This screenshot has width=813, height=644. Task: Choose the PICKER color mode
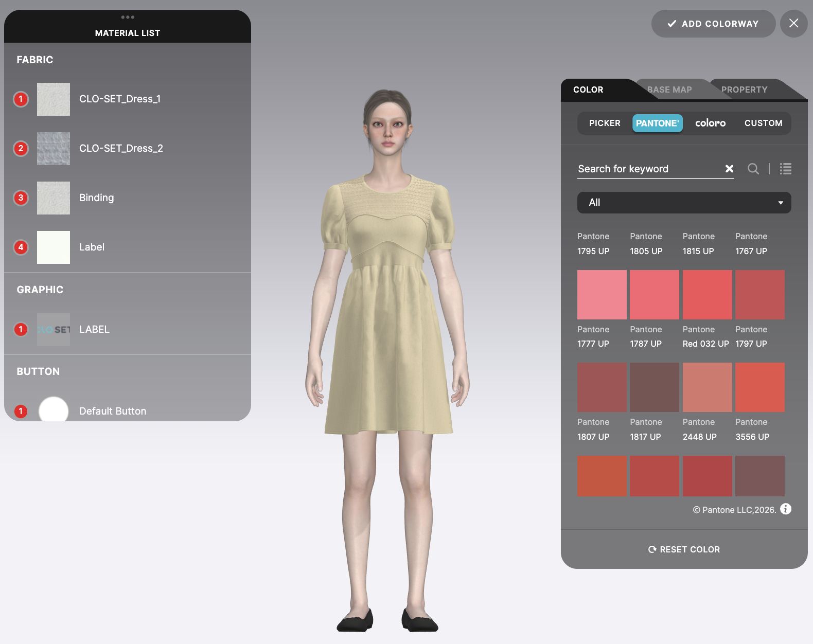click(605, 123)
